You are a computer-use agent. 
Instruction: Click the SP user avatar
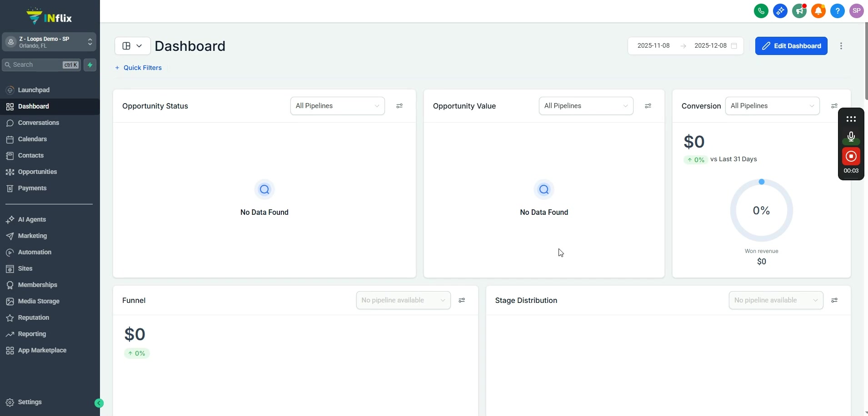[857, 11]
